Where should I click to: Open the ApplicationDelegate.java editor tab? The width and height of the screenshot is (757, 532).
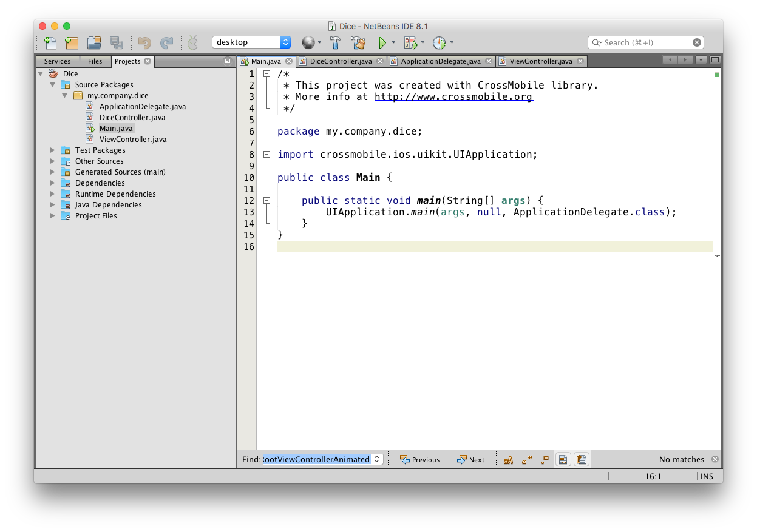441,61
